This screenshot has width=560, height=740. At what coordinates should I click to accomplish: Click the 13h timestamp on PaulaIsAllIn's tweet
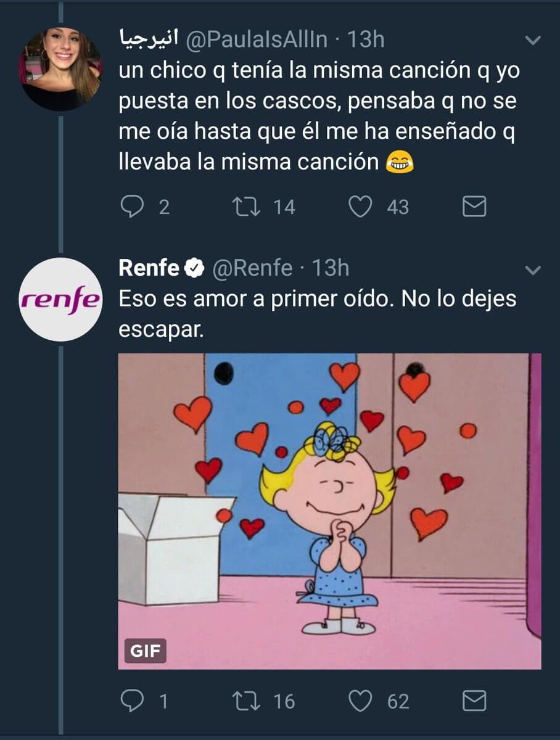point(366,40)
